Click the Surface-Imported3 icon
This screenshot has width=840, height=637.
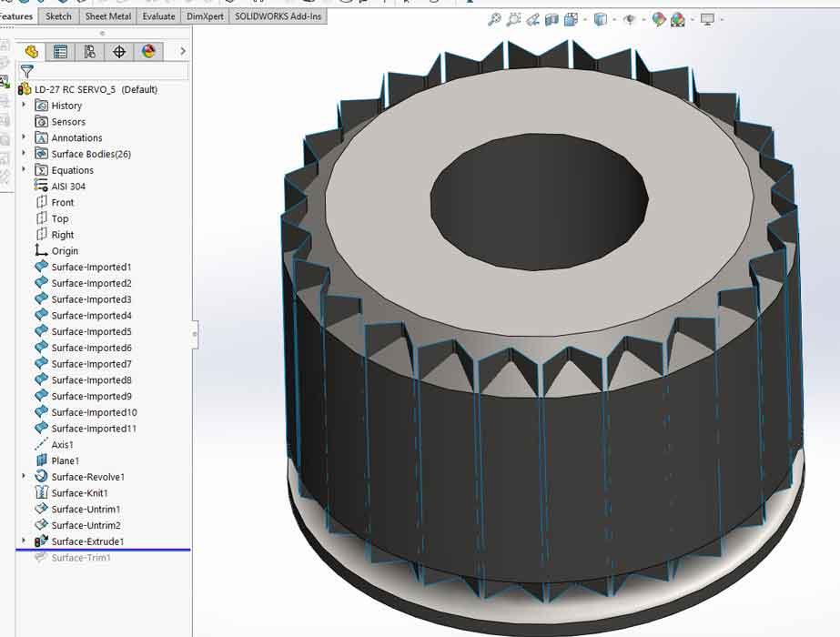[x=41, y=298]
